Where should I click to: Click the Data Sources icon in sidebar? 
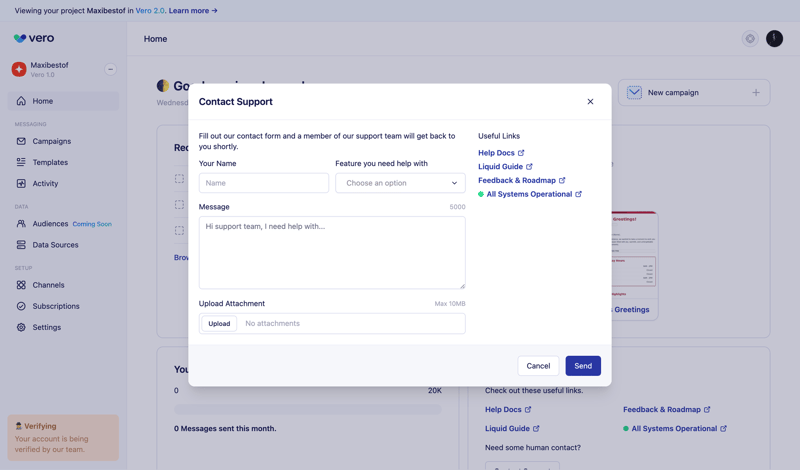coord(21,244)
